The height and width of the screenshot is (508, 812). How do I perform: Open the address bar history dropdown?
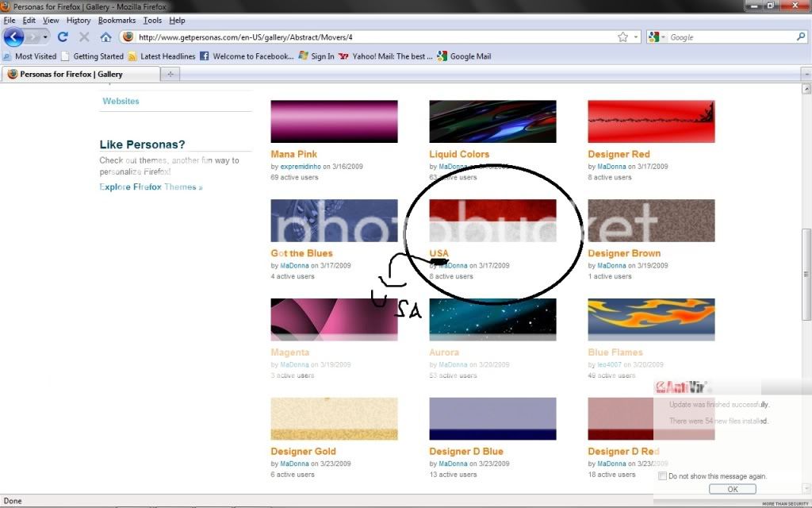point(636,37)
